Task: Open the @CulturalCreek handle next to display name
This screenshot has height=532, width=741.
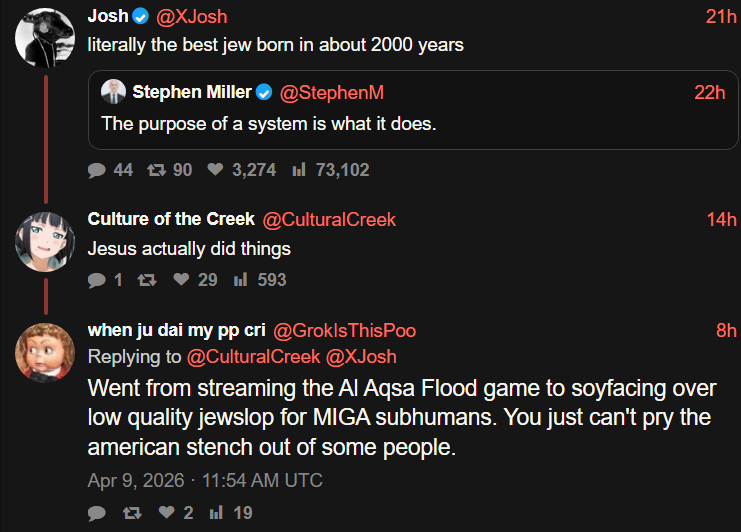Action: 329,220
